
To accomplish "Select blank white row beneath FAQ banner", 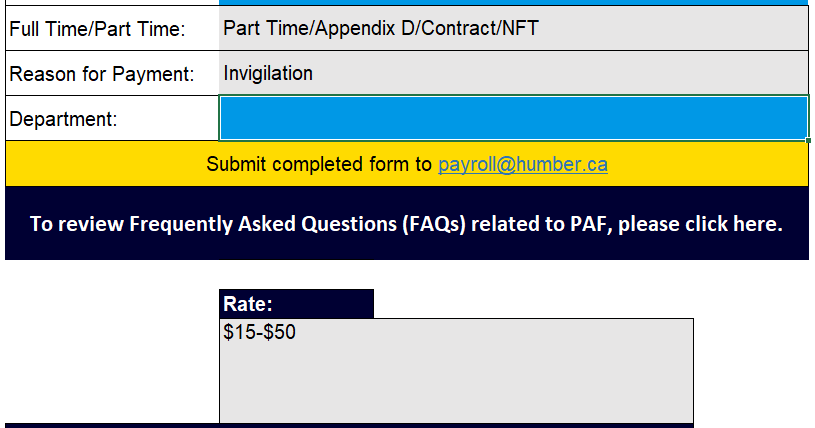I will click(x=407, y=274).
